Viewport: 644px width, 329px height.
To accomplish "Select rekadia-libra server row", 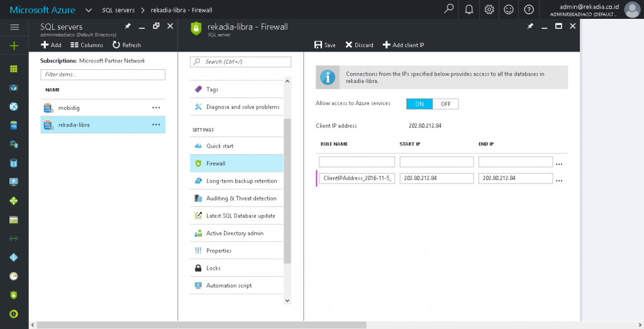I will tap(103, 125).
